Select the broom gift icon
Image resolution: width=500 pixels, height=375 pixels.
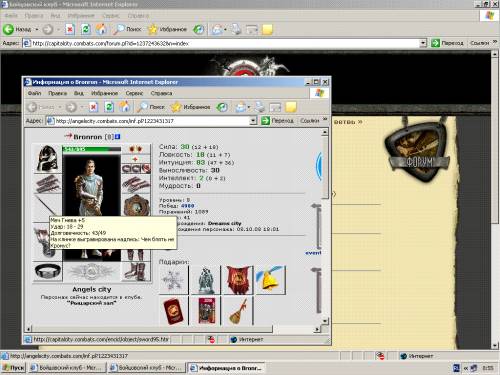tap(238, 311)
